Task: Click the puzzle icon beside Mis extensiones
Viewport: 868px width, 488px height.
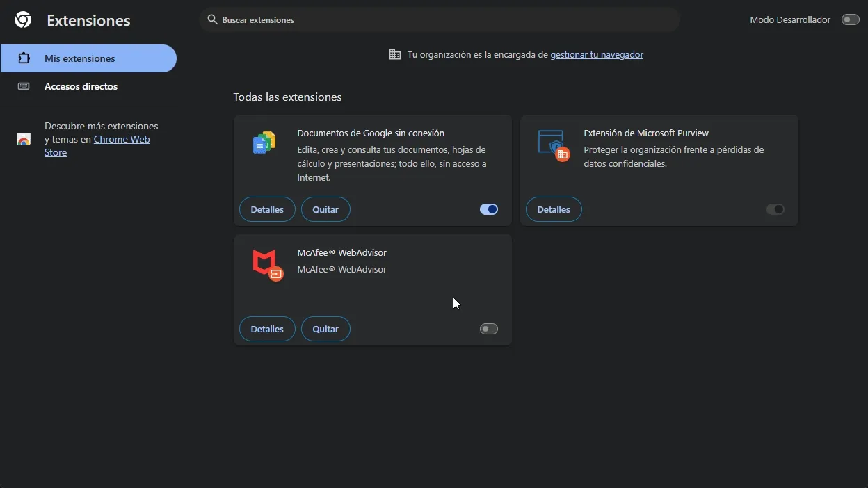Action: pos(24,58)
